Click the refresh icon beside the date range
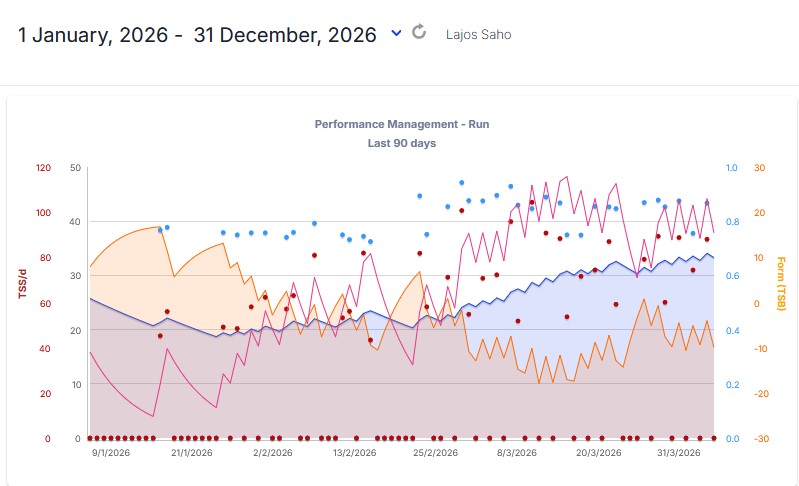This screenshot has width=799, height=486. (x=419, y=32)
